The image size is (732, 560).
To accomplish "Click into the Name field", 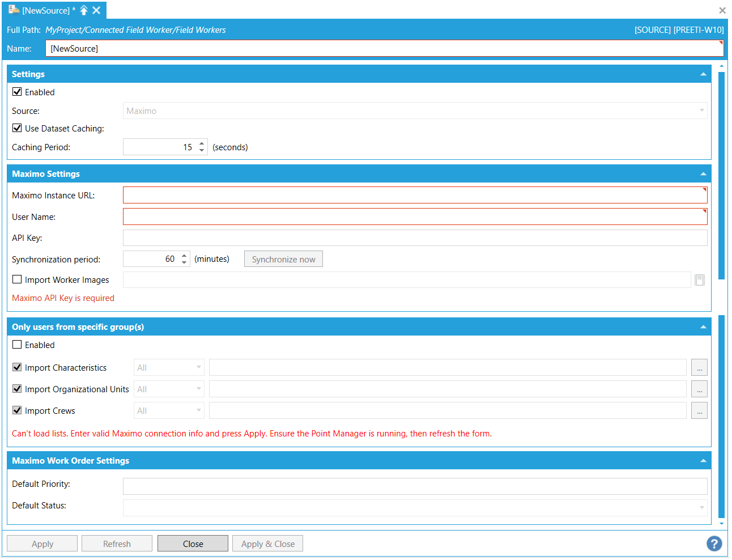I will tap(384, 48).
